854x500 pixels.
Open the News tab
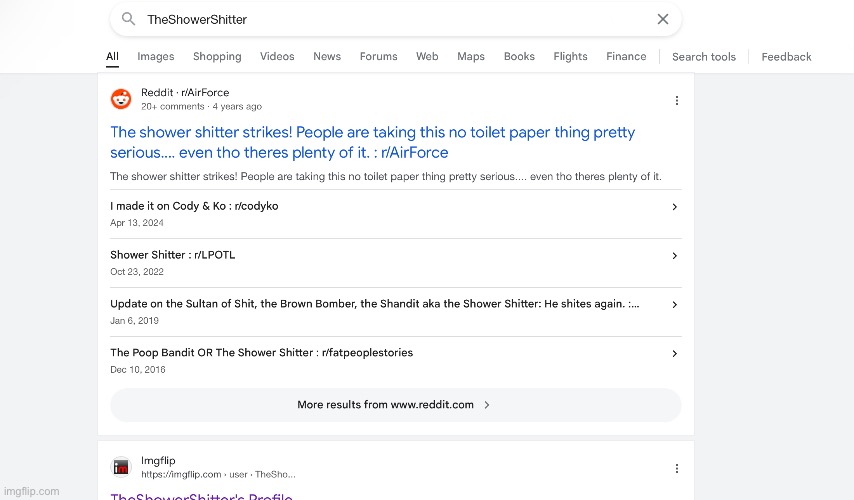[327, 57]
